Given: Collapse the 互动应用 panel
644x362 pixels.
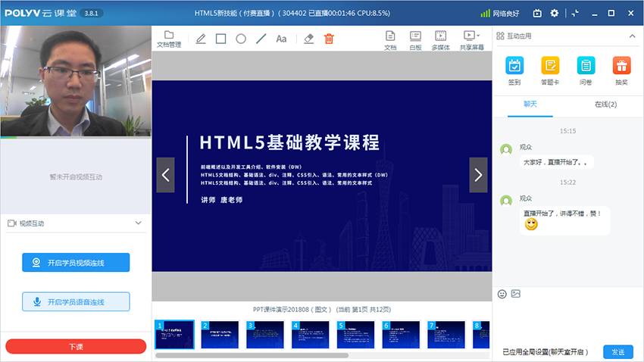Looking at the screenshot, I should [x=633, y=36].
